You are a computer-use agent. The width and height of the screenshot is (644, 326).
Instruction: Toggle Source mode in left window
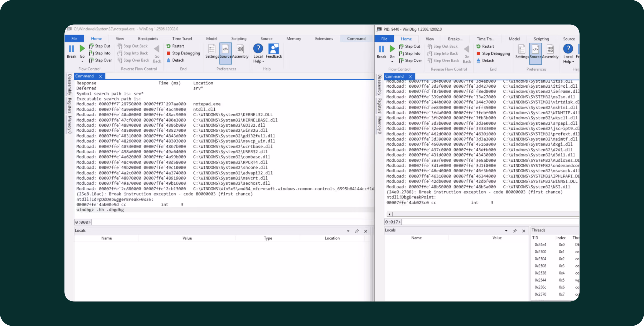(225, 51)
